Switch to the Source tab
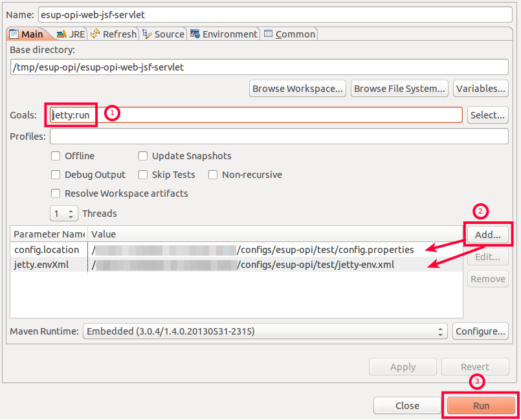The image size is (521, 420). pos(163,34)
